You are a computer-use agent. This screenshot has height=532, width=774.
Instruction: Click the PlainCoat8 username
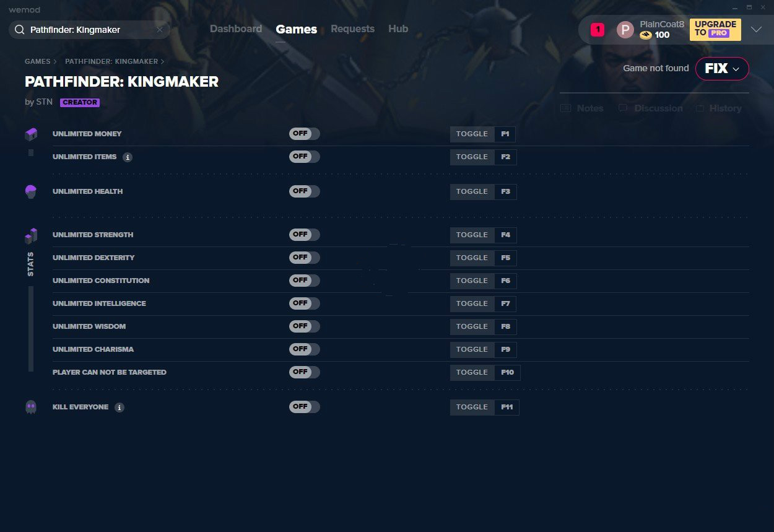pos(662,24)
